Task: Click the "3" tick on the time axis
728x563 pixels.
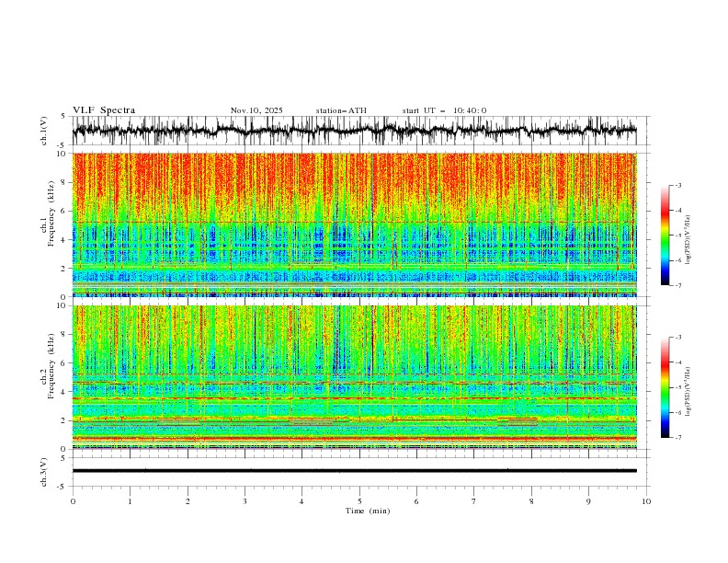Action: 245,501
